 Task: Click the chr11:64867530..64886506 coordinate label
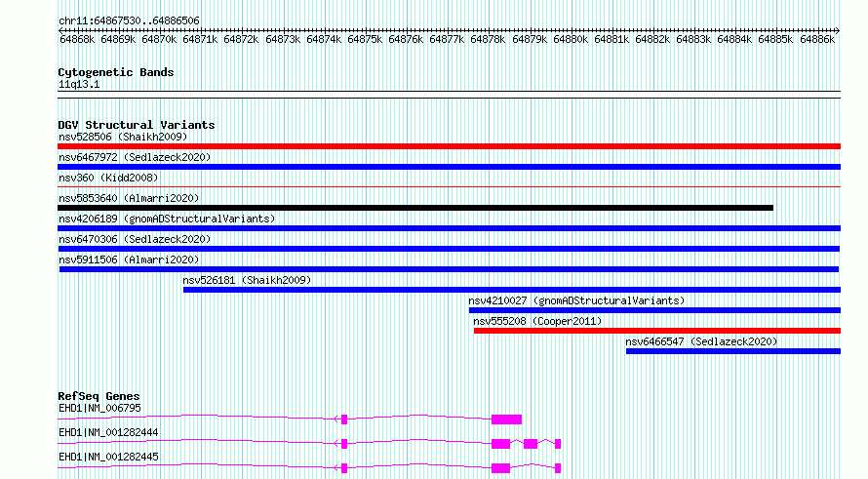coord(129,20)
